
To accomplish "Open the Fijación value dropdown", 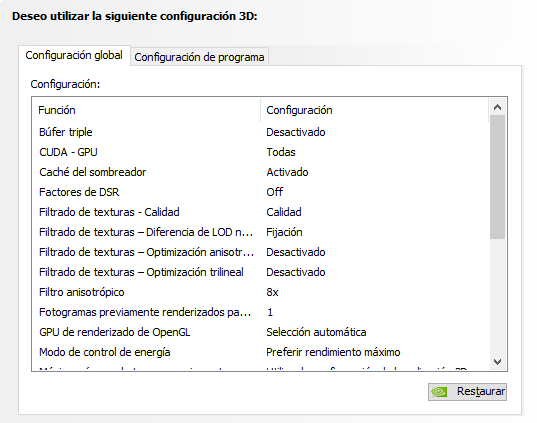I will coord(284,232).
